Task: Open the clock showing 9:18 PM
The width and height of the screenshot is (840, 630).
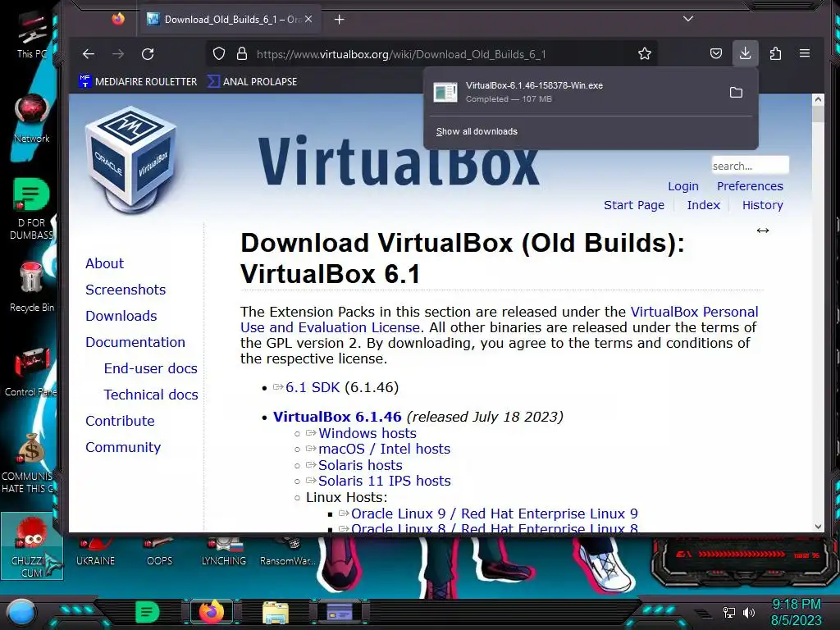Action: click(796, 612)
